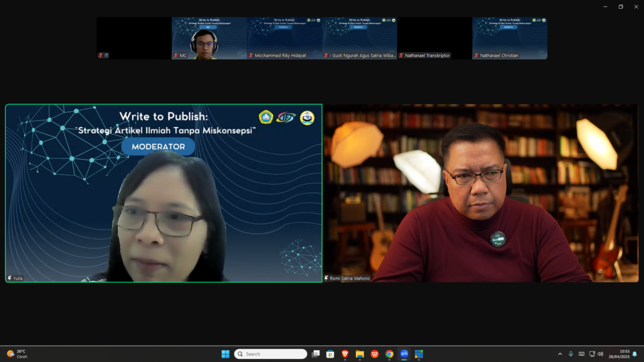Launch Microsoft Store from the taskbar

click(330, 354)
